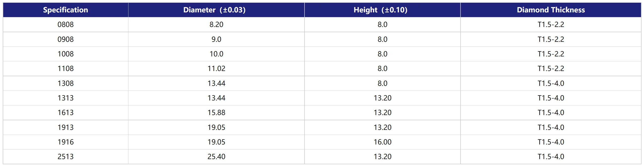Select specification cell 1916
The image size is (644, 168).
(65, 142)
